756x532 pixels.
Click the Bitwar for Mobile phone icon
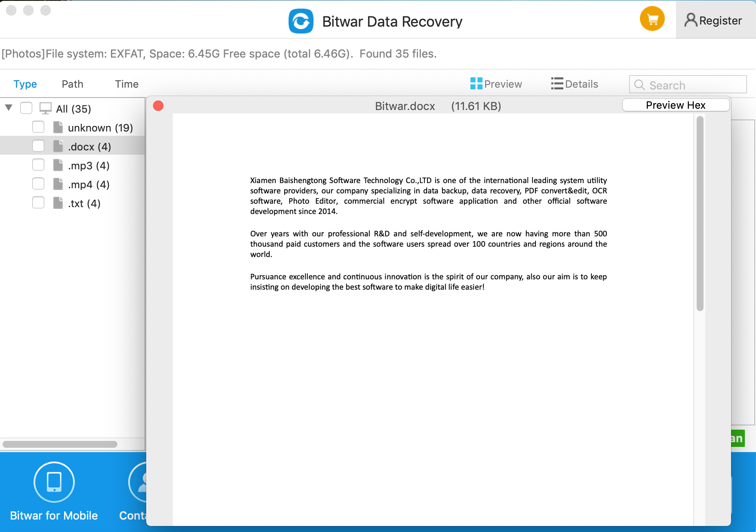[x=54, y=482]
